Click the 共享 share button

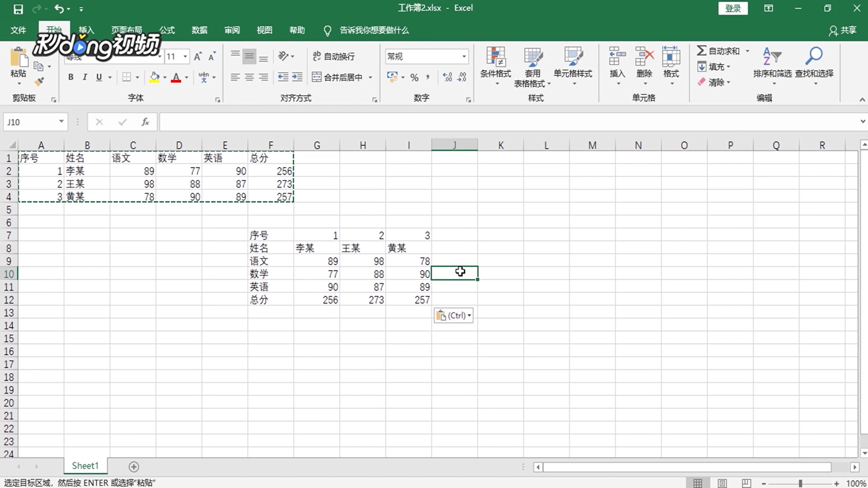(x=843, y=30)
